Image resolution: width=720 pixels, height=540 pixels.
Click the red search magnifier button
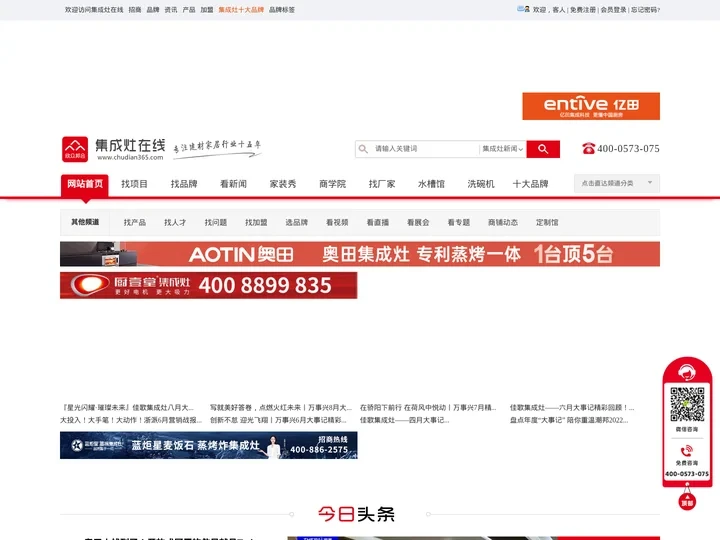(x=543, y=149)
